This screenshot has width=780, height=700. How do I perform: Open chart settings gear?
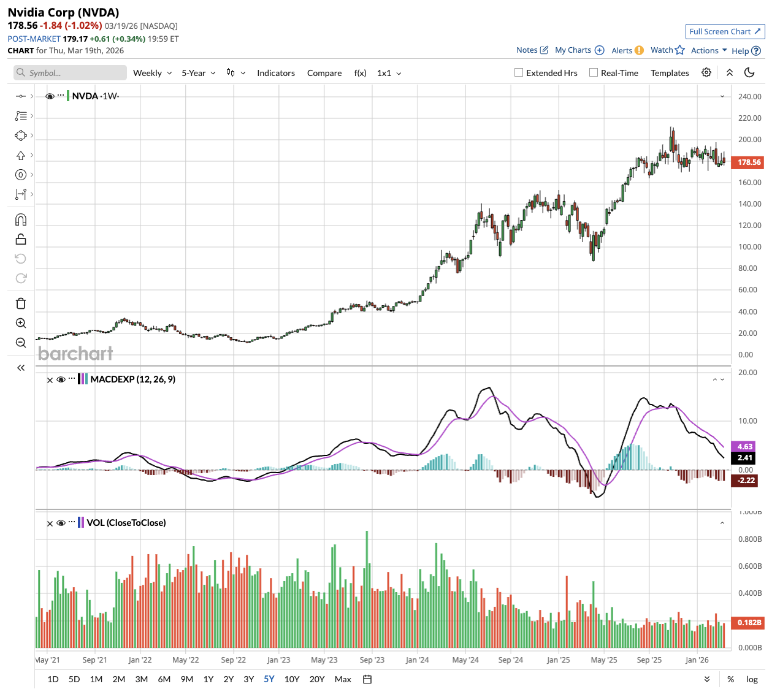(706, 72)
